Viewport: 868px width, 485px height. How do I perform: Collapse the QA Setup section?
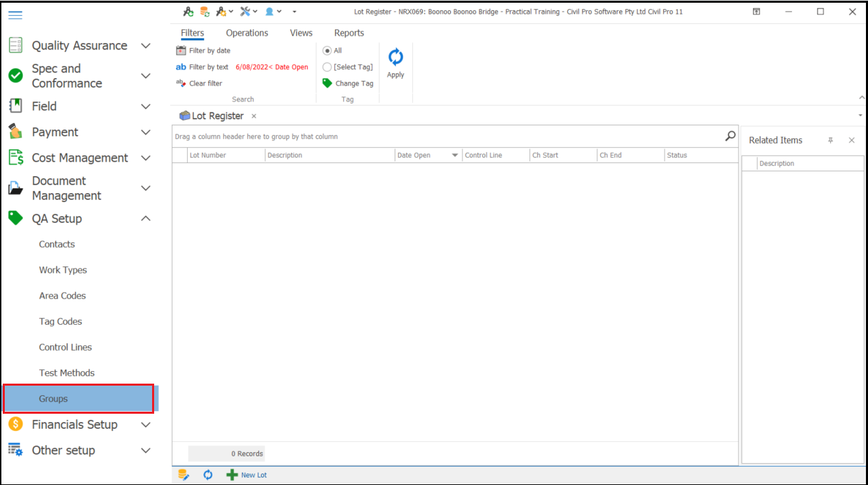click(x=145, y=219)
